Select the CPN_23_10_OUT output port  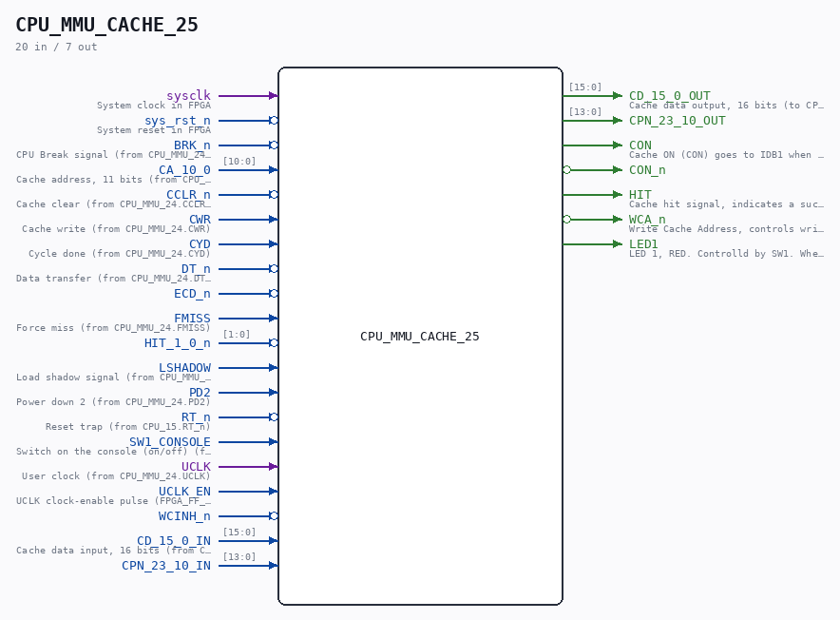pyautogui.click(x=678, y=120)
